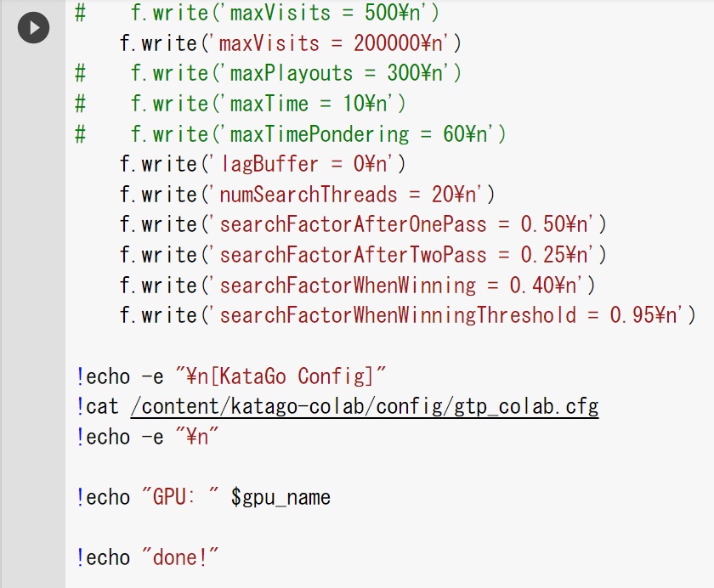Click the echo KataGo Config line
This screenshot has width=714, height=588.
coord(231,376)
